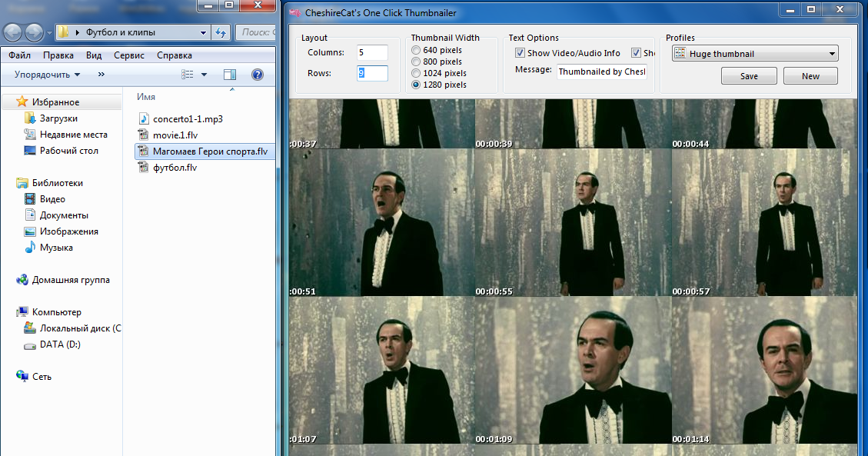The width and height of the screenshot is (868, 456).
Task: Click the thumbnail at 00:00:55
Action: (573, 222)
